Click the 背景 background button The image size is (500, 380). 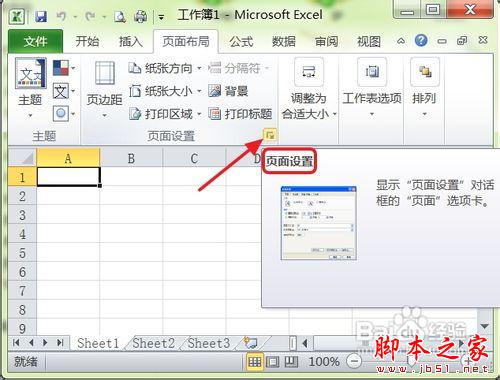228,91
